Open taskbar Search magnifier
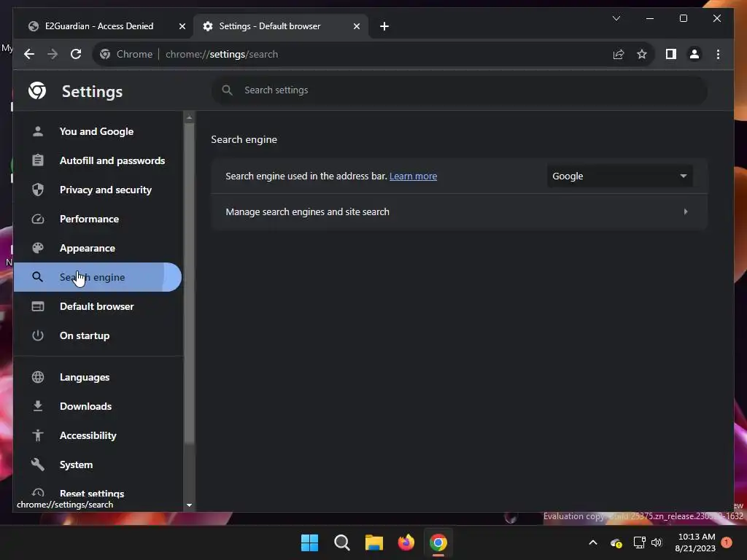 (x=341, y=542)
